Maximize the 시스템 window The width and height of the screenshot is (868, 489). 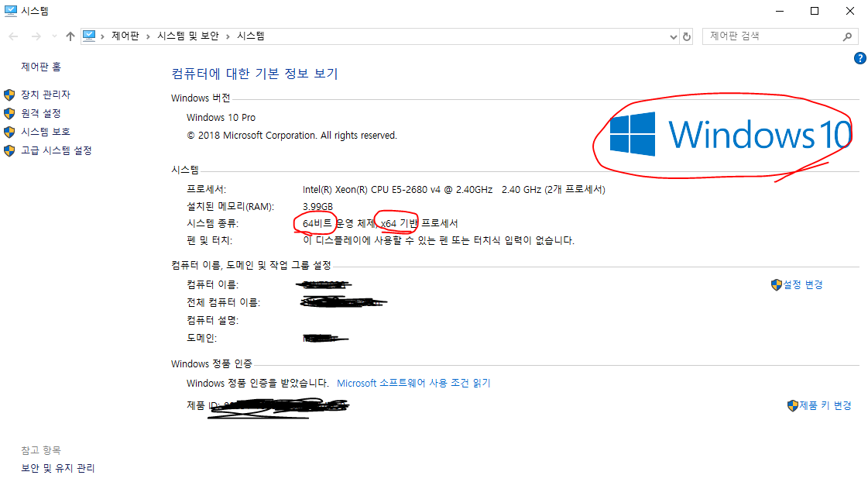(x=815, y=11)
